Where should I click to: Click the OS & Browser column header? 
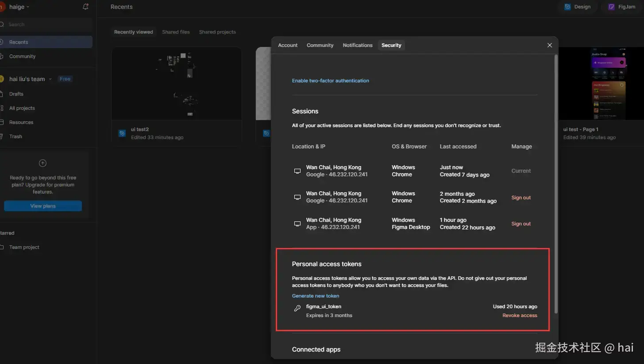409,147
